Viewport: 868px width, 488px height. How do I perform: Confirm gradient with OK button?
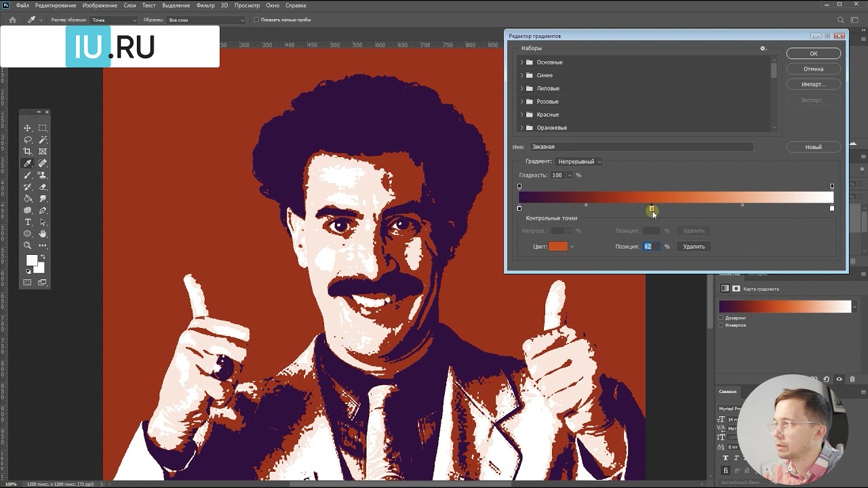[814, 54]
